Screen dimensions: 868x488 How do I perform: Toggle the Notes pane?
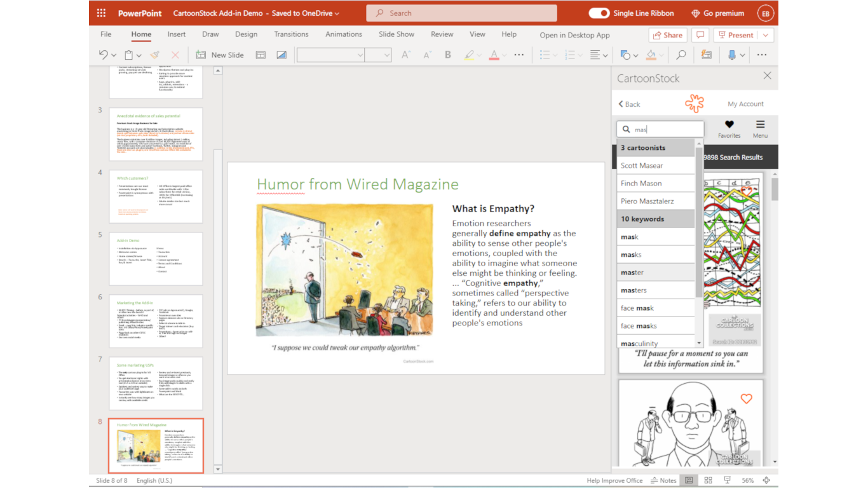pyautogui.click(x=663, y=480)
